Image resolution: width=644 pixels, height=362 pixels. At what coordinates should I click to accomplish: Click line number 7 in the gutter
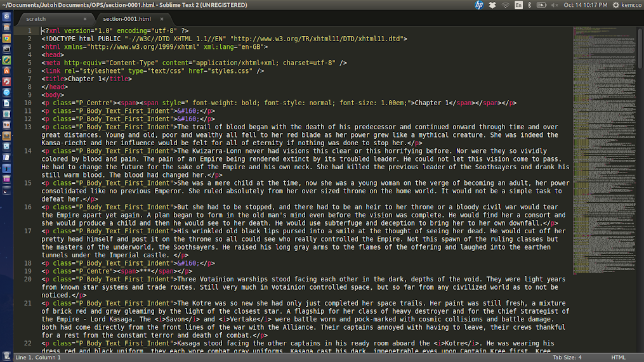coord(30,79)
